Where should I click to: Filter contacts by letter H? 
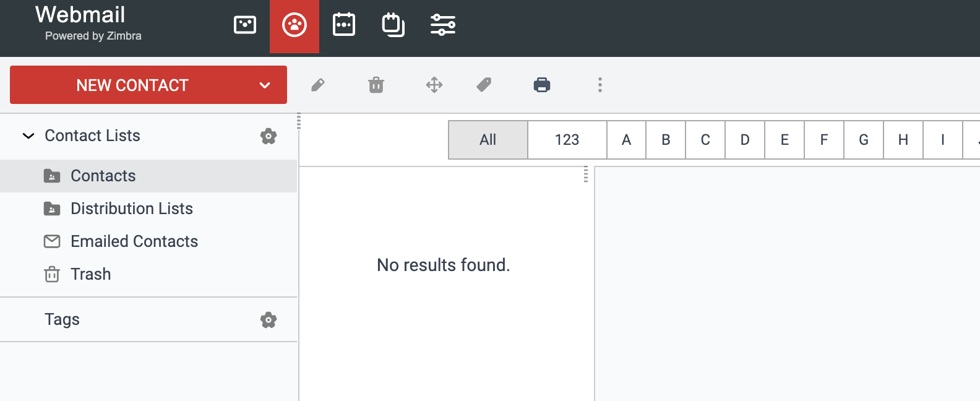click(904, 140)
